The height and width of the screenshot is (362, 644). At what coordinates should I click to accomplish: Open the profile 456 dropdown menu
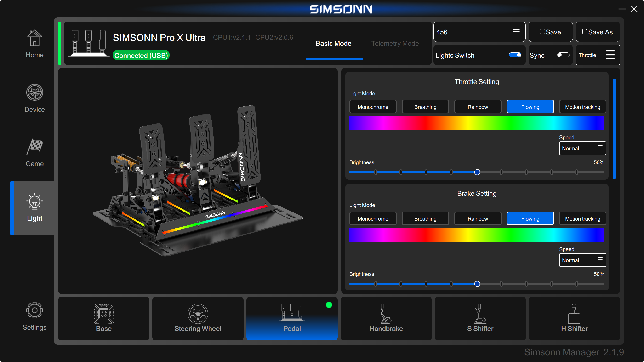click(516, 32)
